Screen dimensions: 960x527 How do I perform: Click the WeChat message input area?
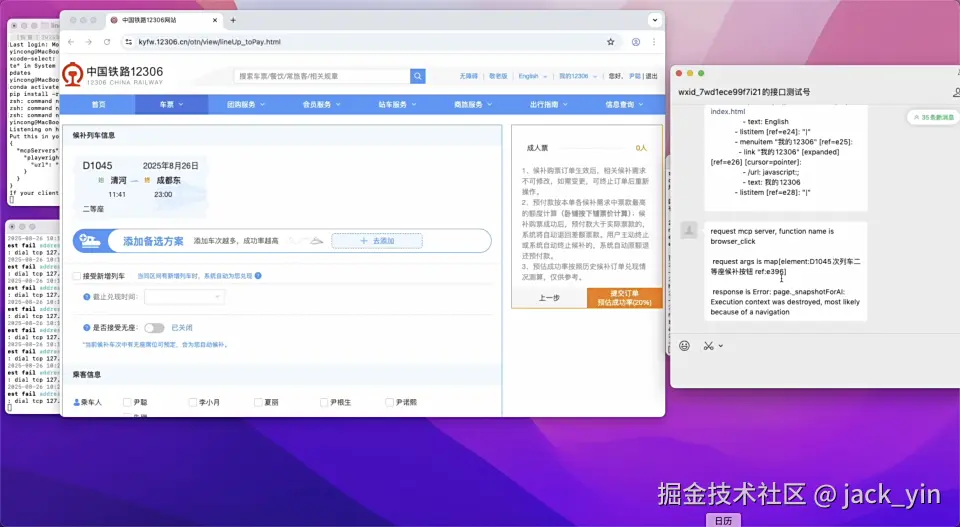point(815,370)
